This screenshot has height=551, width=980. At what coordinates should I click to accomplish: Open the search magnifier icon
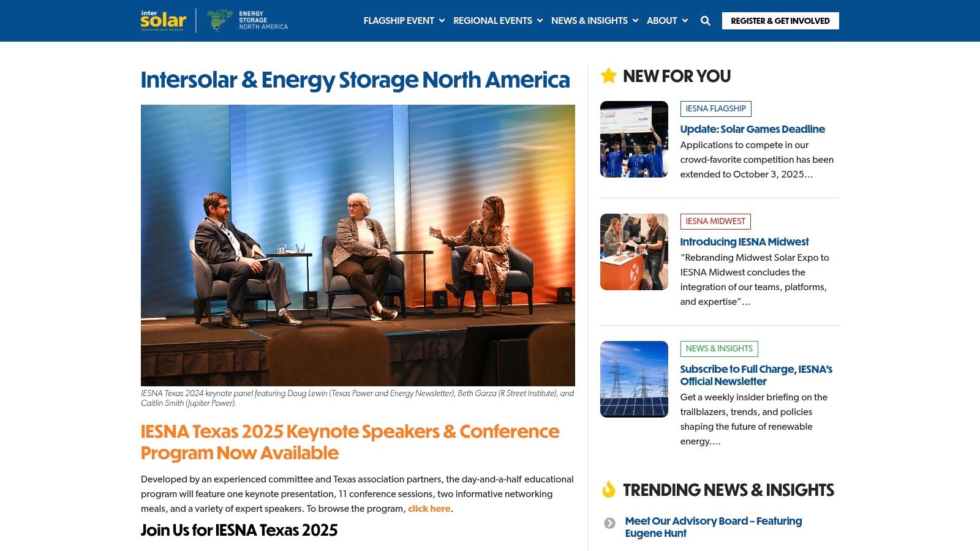tap(706, 21)
